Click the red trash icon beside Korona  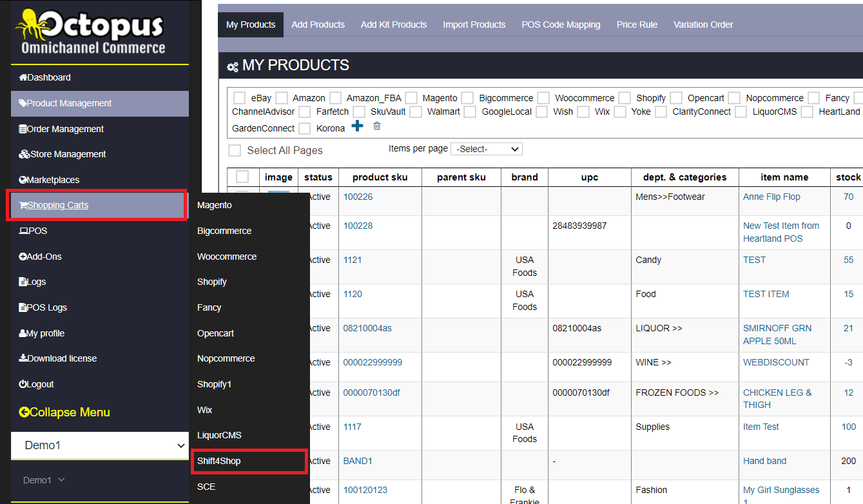pyautogui.click(x=377, y=126)
